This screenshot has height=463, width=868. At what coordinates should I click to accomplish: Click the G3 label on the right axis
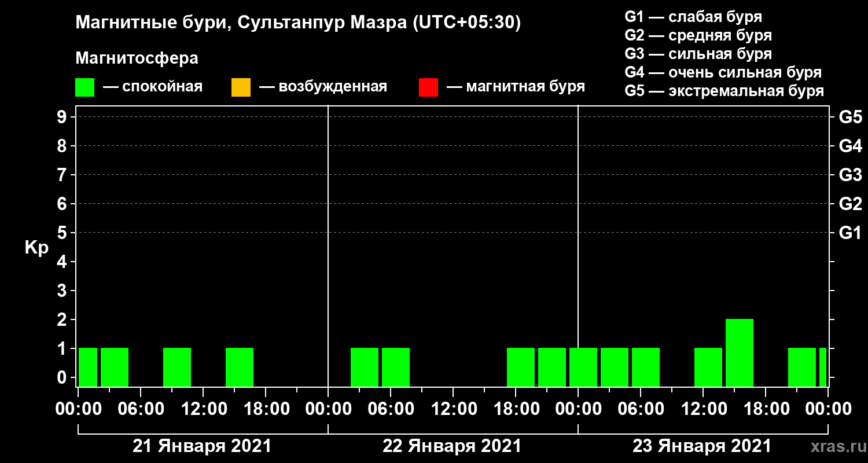pos(850,175)
